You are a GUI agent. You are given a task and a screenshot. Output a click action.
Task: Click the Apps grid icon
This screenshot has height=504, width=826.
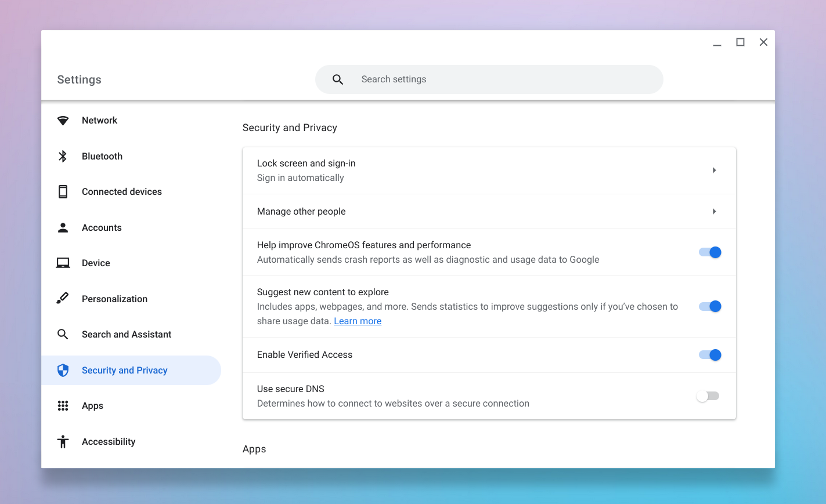click(63, 406)
